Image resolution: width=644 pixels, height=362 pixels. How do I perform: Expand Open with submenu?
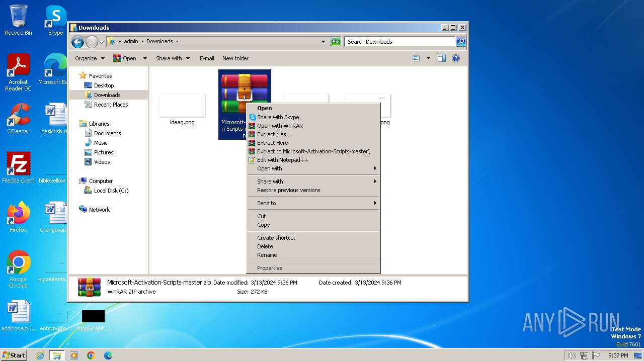tap(313, 168)
